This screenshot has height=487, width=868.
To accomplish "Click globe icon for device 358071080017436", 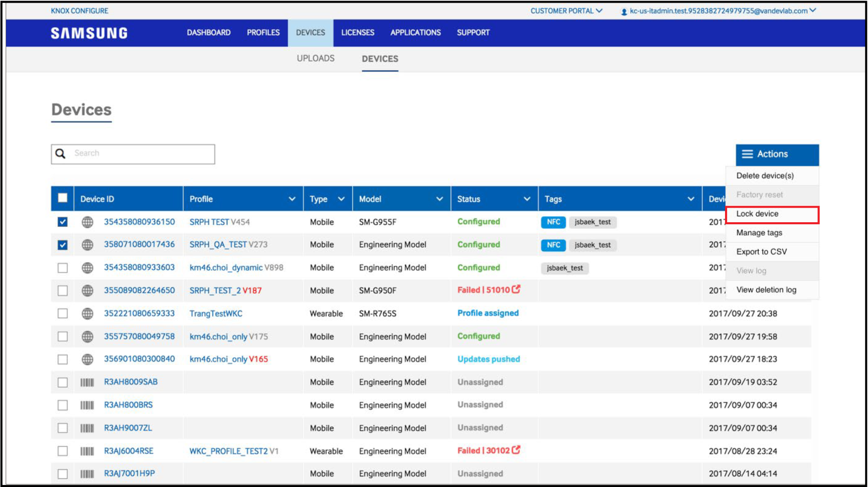I will pos(87,245).
